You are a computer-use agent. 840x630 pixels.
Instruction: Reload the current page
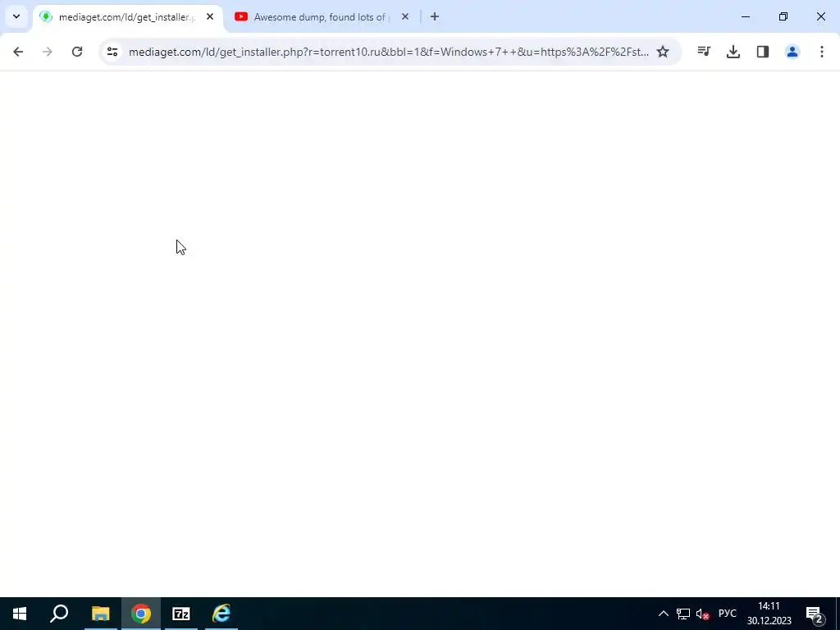tap(77, 52)
